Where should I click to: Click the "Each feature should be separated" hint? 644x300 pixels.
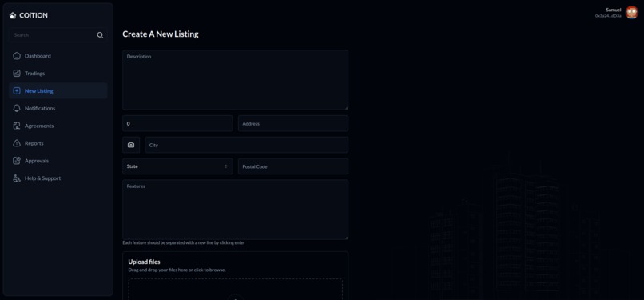pyautogui.click(x=184, y=243)
